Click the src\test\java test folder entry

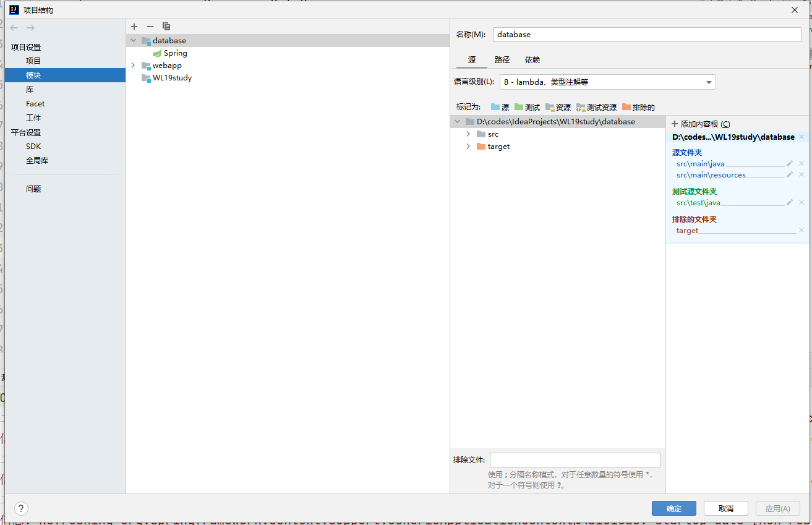pos(698,202)
